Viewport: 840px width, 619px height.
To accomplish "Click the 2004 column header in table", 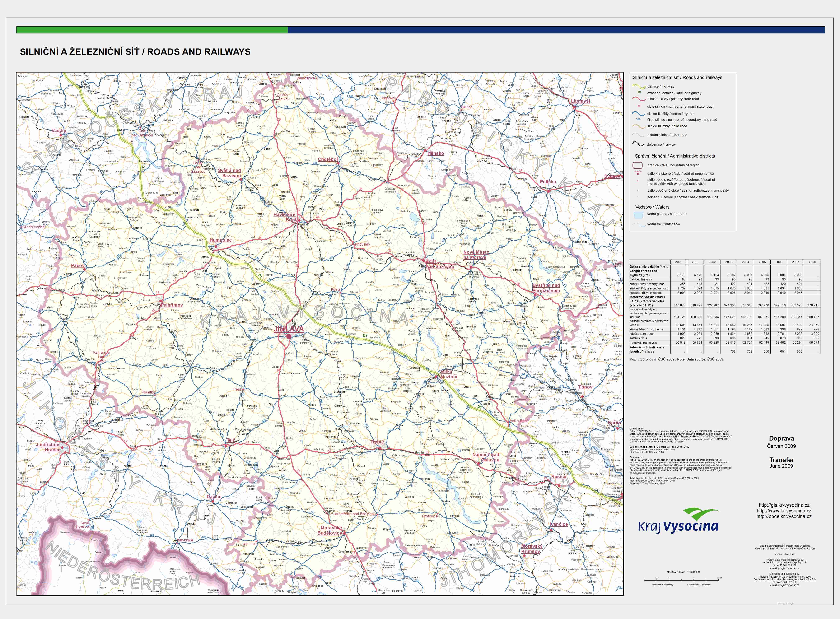I will (x=745, y=262).
